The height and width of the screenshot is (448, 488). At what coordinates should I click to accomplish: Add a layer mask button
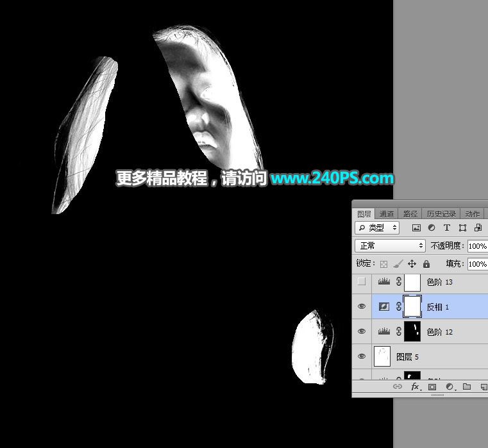432,386
